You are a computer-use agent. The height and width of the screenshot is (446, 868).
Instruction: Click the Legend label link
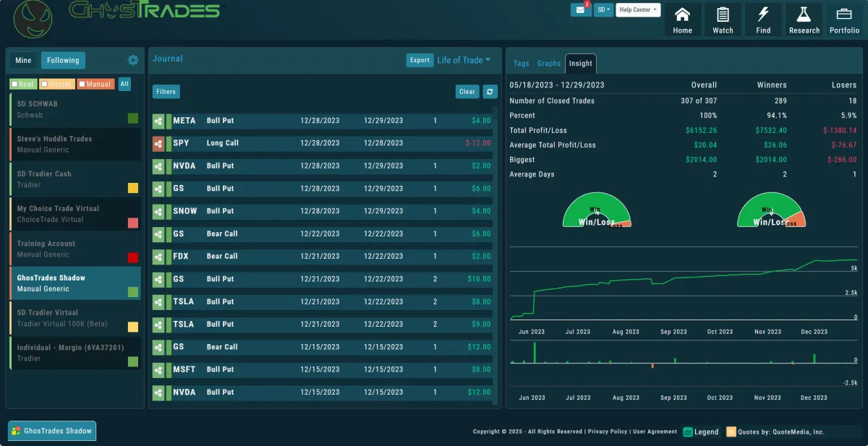707,432
